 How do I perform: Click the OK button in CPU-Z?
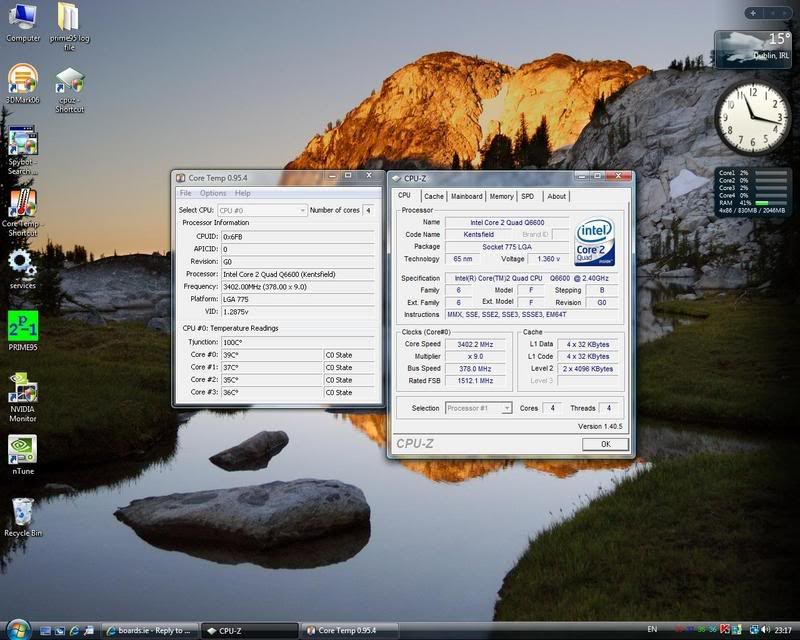[x=606, y=444]
